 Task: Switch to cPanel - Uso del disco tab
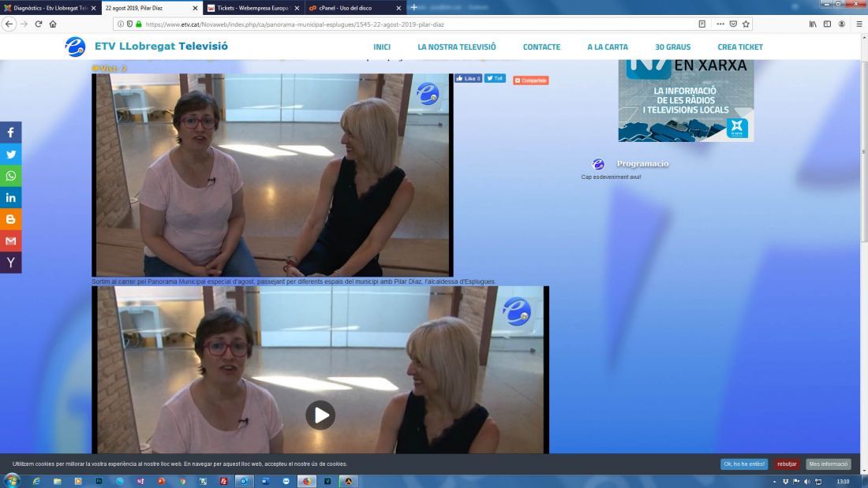355,8
